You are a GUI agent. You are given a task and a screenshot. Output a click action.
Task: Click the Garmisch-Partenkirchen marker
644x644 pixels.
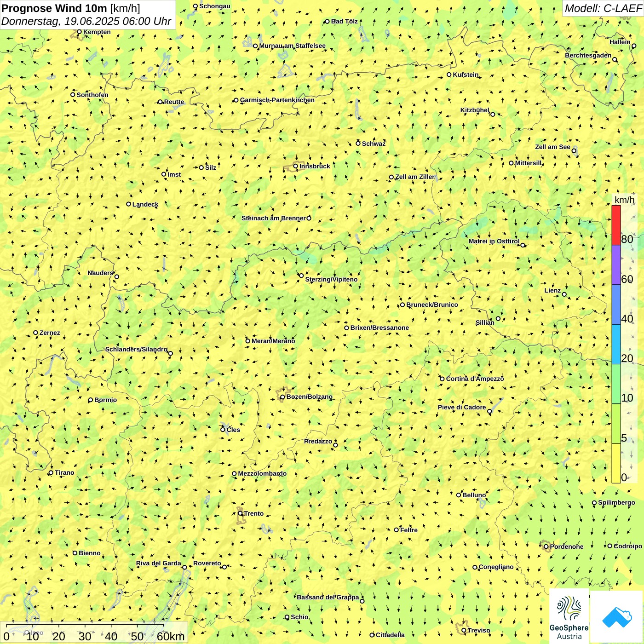point(236,100)
